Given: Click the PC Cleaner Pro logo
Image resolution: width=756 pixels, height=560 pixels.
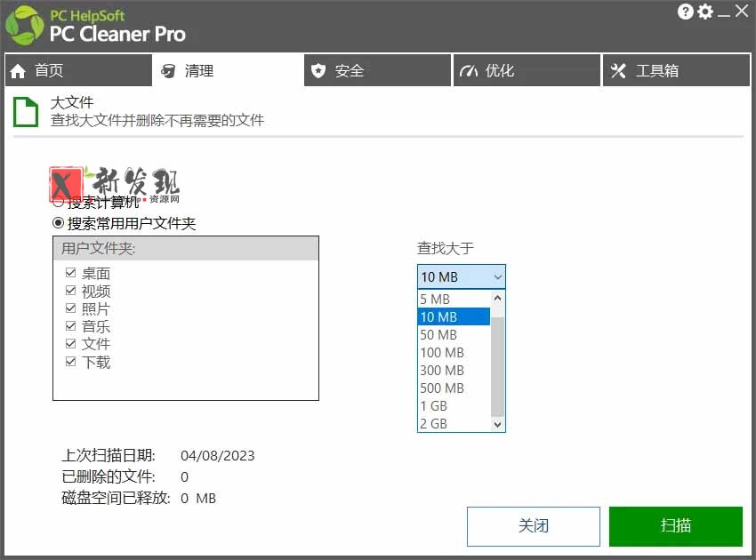Looking at the screenshot, I should click(x=25, y=26).
